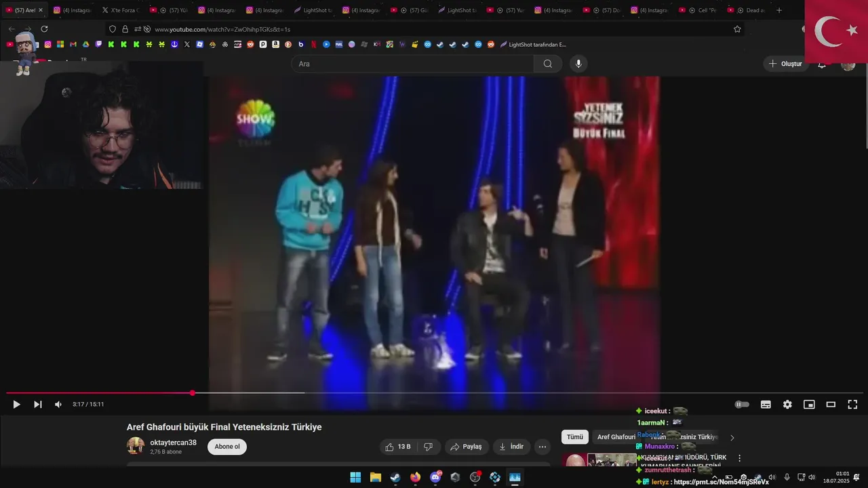Open options for the first recommended video
Image resolution: width=868 pixels, height=488 pixels.
[739, 458]
